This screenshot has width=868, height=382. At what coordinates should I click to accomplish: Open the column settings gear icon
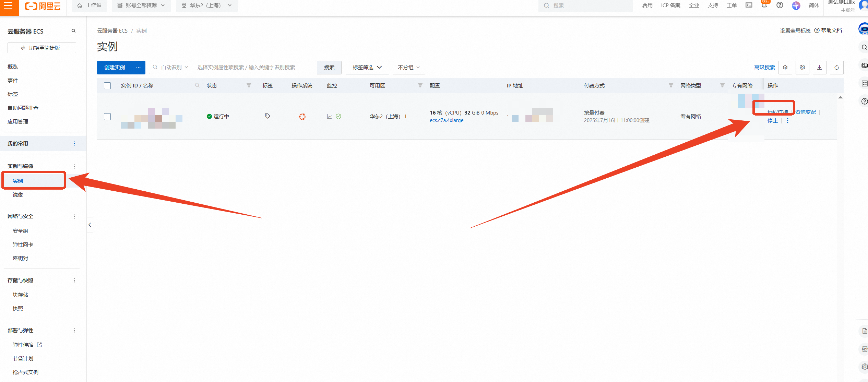point(802,68)
